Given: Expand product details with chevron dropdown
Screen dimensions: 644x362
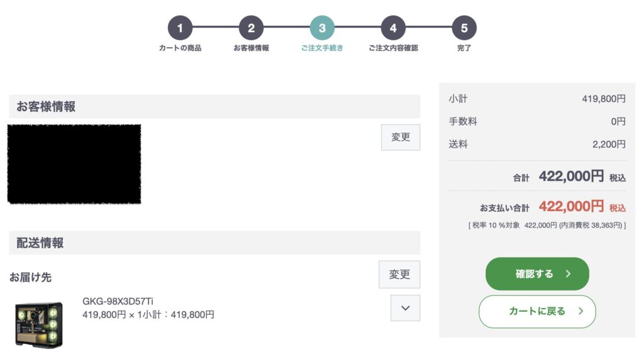Looking at the screenshot, I should (405, 308).
